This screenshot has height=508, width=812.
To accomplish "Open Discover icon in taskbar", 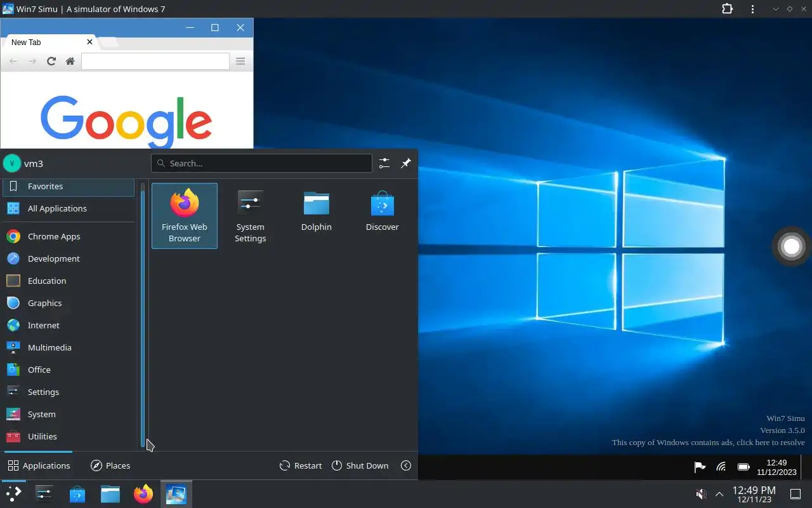I will 77,493.
